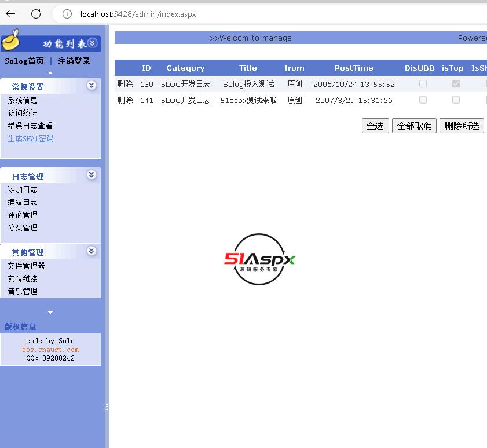Collapse the 日志管理 section
Screen dimensions: 487x448
(91, 175)
